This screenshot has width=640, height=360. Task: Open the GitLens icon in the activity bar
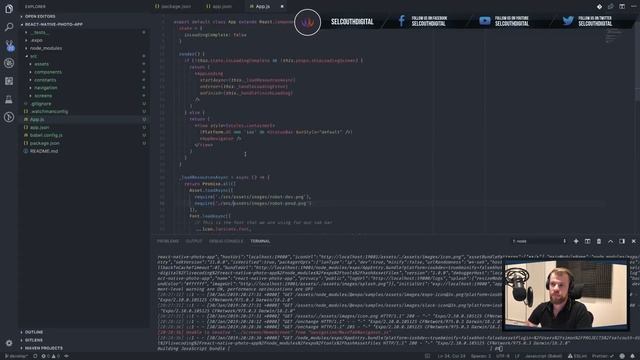9,117
